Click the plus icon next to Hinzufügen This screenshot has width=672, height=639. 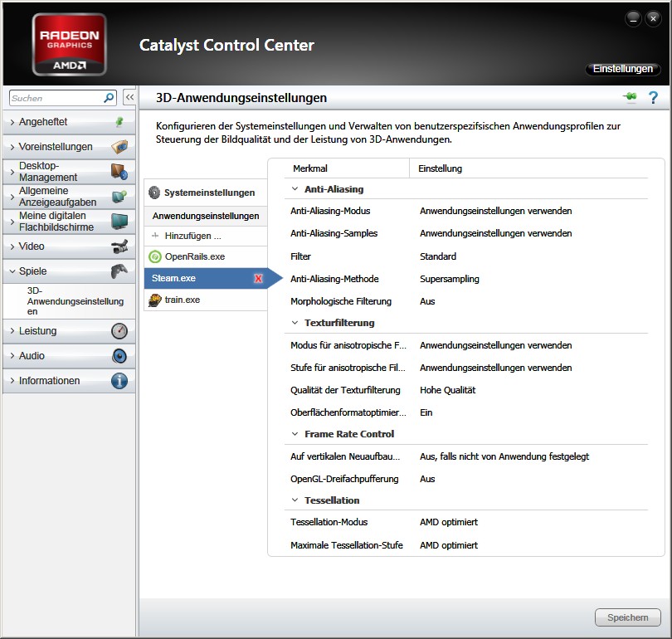[x=155, y=236]
